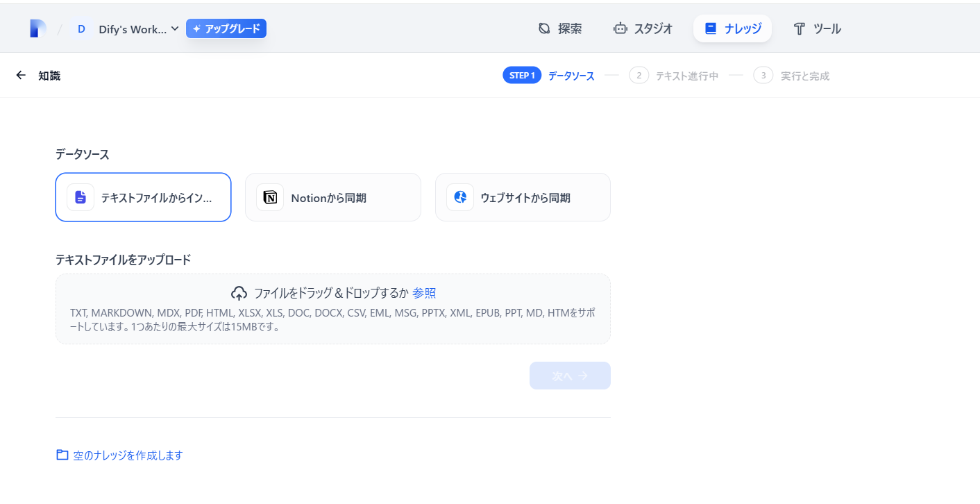Viewport: 980px width, 504px height.
Task: Choose the テキストファイルからインポート data source card
Action: click(x=143, y=197)
